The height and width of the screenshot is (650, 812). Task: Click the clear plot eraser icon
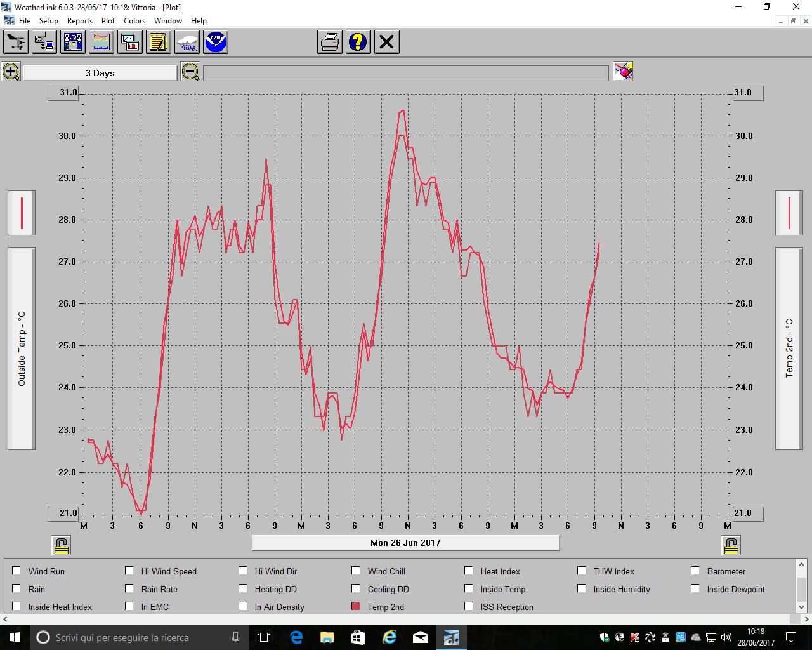[x=623, y=72]
